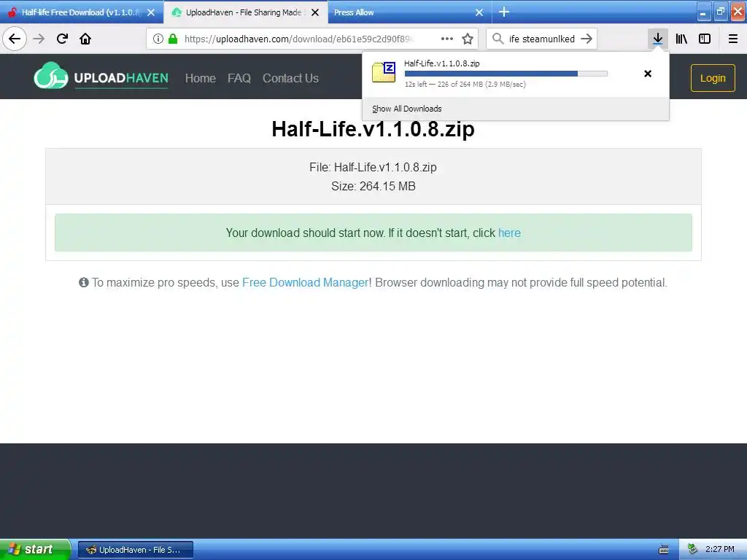Open Contact Us page
The image size is (747, 560).
click(x=290, y=78)
